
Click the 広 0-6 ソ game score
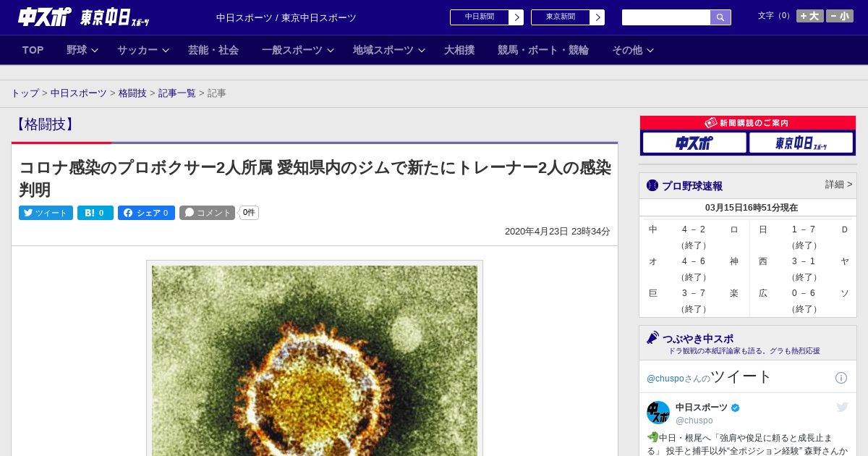point(804,293)
